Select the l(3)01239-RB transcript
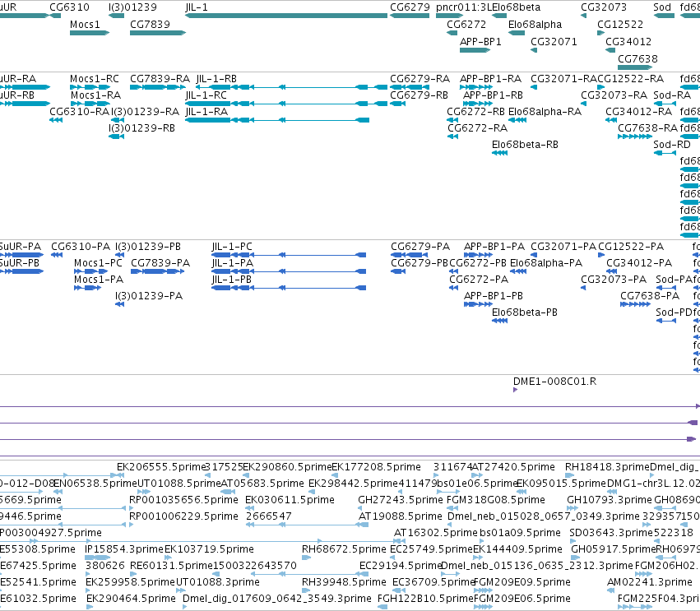 click(x=116, y=137)
